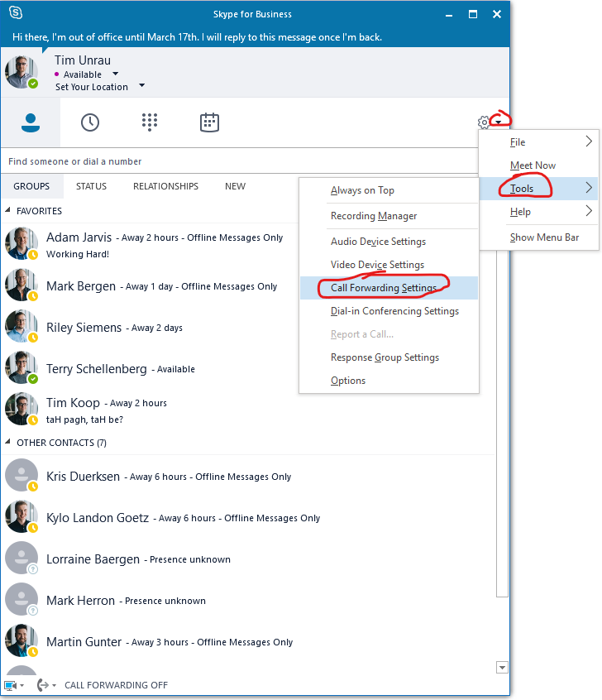Open the dial pad icon
This screenshot has width=602, height=700.
coord(150,122)
